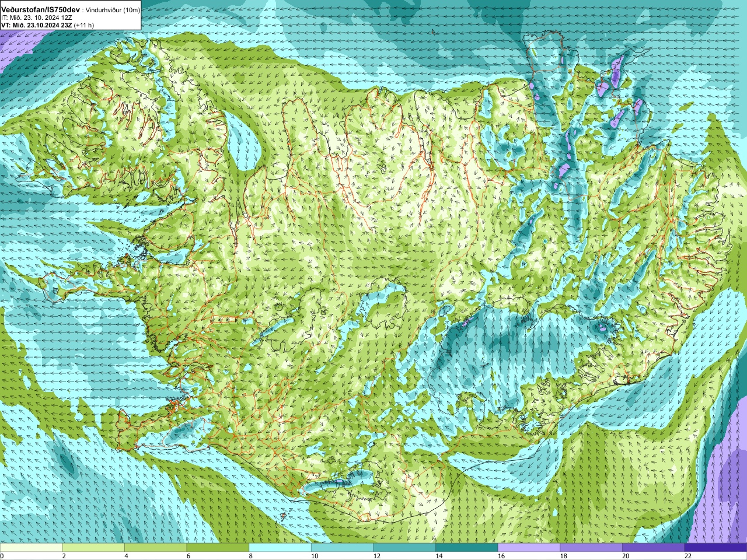Select the 4–6 green legend color band

pyautogui.click(x=155, y=548)
